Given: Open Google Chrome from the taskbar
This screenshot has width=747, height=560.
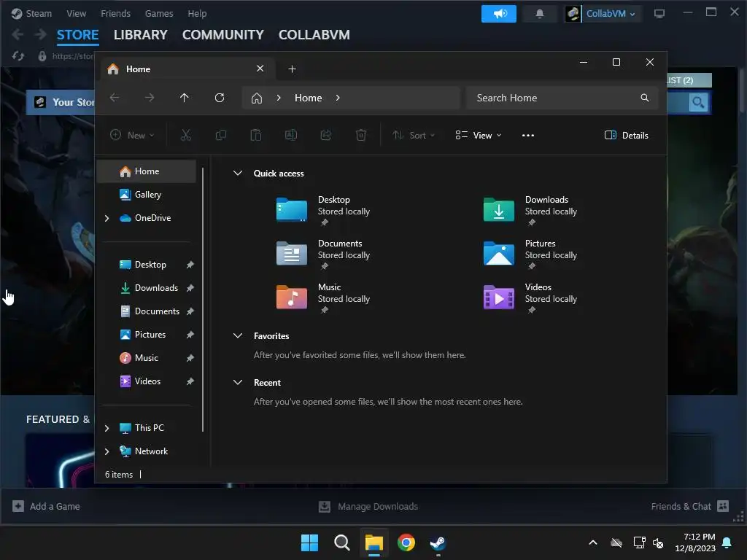Looking at the screenshot, I should coord(406,542).
